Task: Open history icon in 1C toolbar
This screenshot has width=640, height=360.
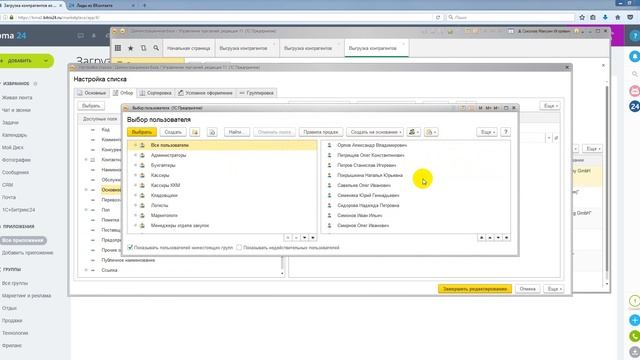Action: (143, 48)
